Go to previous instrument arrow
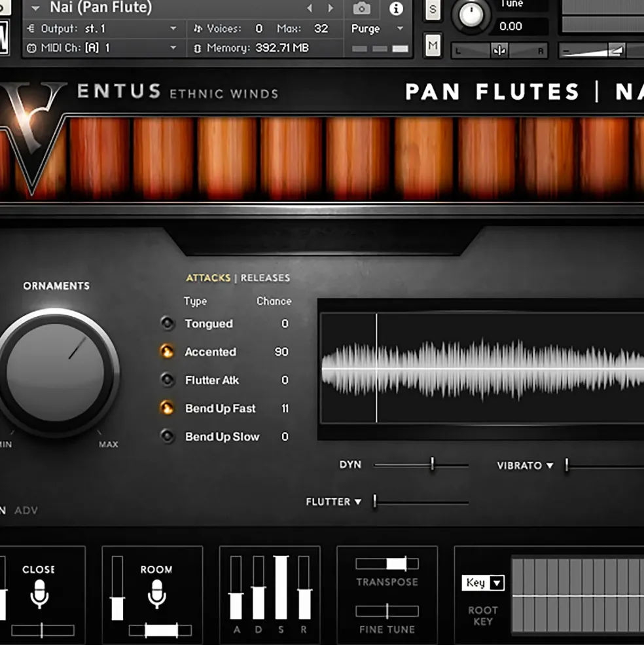The height and width of the screenshot is (645, 644). (x=310, y=8)
